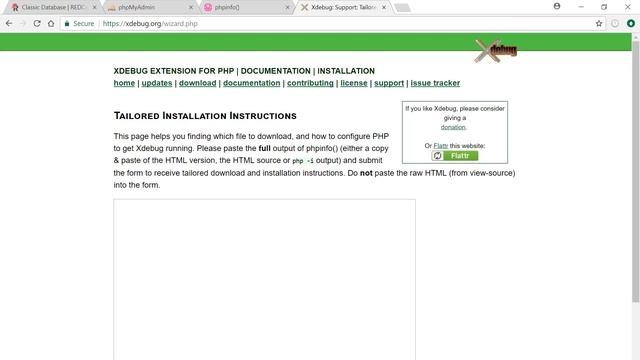Click the secure lock indicator

[x=79, y=24]
